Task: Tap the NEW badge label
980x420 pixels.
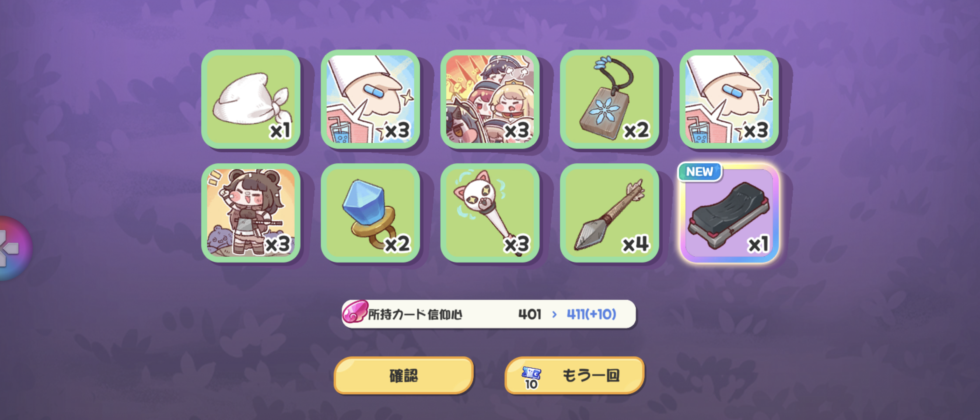Action: pos(700,171)
